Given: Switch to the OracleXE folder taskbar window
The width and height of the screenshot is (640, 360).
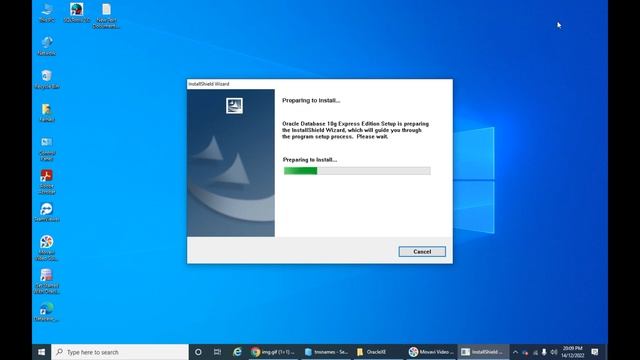Looking at the screenshot, I should click(x=378, y=352).
